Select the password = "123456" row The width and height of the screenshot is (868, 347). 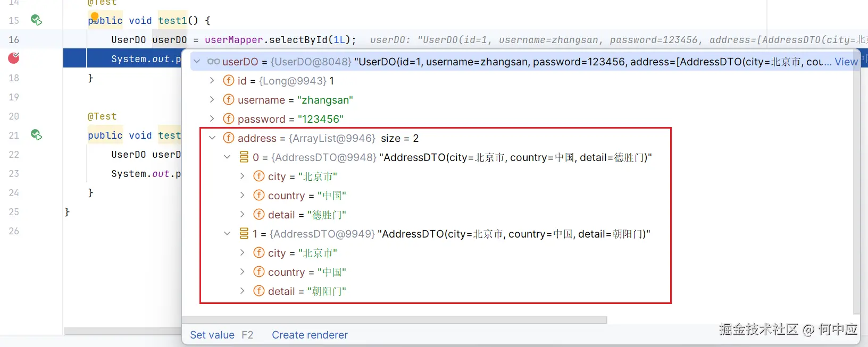[521, 119]
